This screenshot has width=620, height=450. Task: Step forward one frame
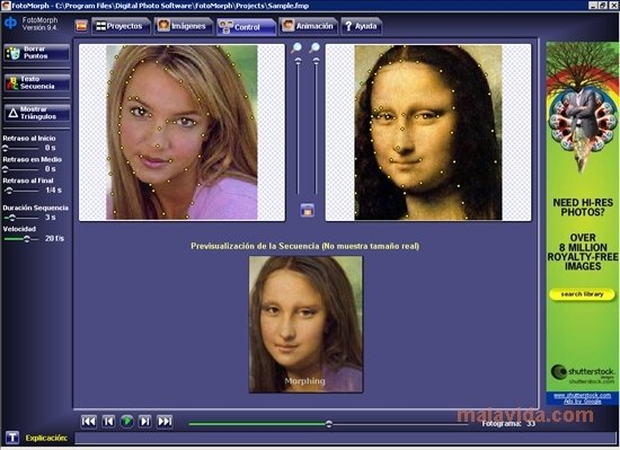click(x=145, y=422)
